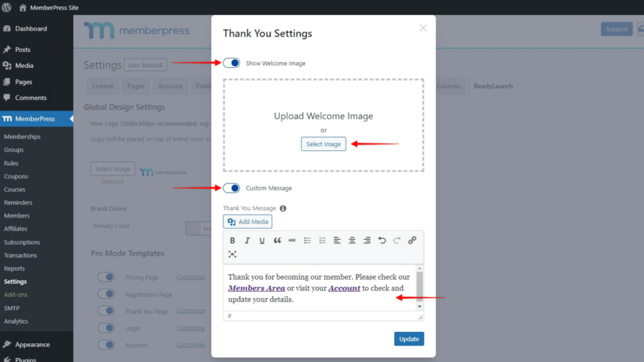Screen dimensions: 644x362
Task: Create a bulleted list in the editor
Action: coord(306,240)
